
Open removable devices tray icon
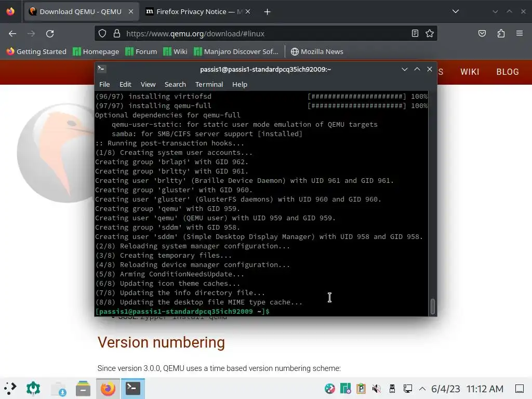pyautogui.click(x=392, y=389)
